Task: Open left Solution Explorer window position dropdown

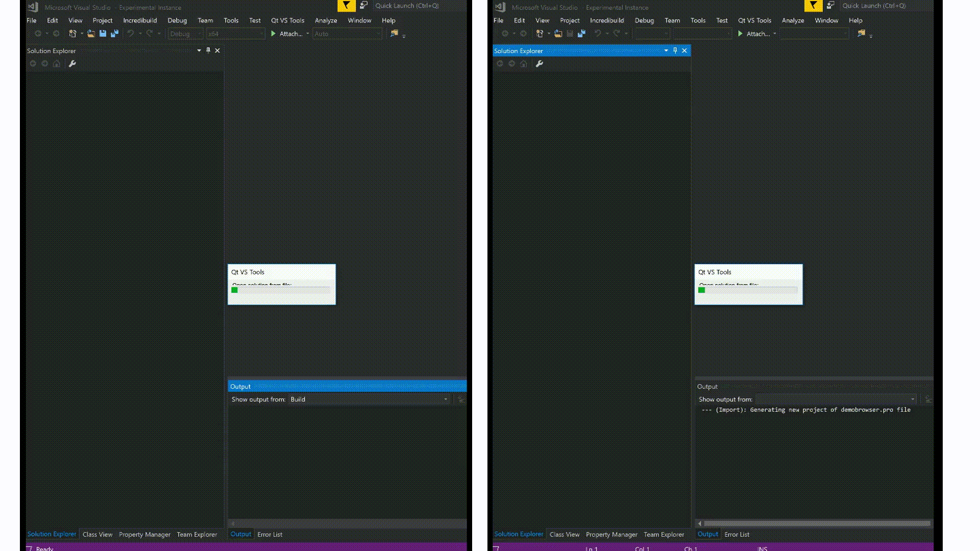Action: pos(199,51)
